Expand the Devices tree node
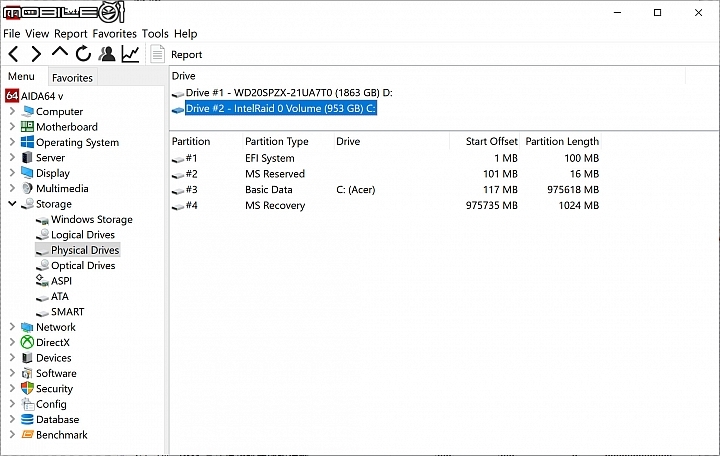The width and height of the screenshot is (720, 456). pos(12,357)
